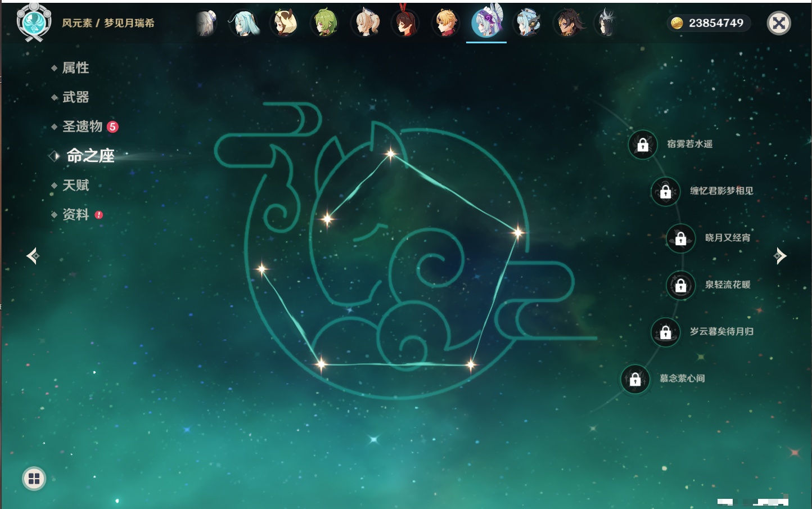The width and height of the screenshot is (812, 509).
Task: Open the four-square grid menu button
Action: click(34, 479)
